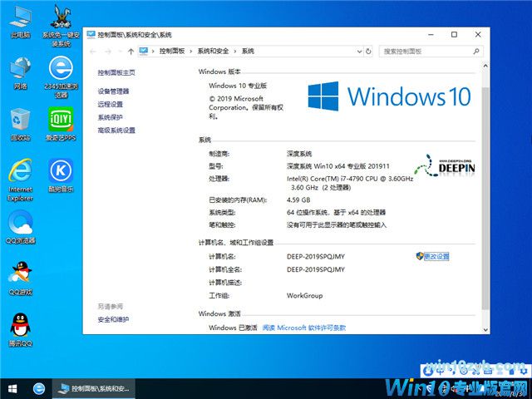Launch the 2345加速浏览器 icon
This screenshot has height=399, width=532.
[x=61, y=77]
